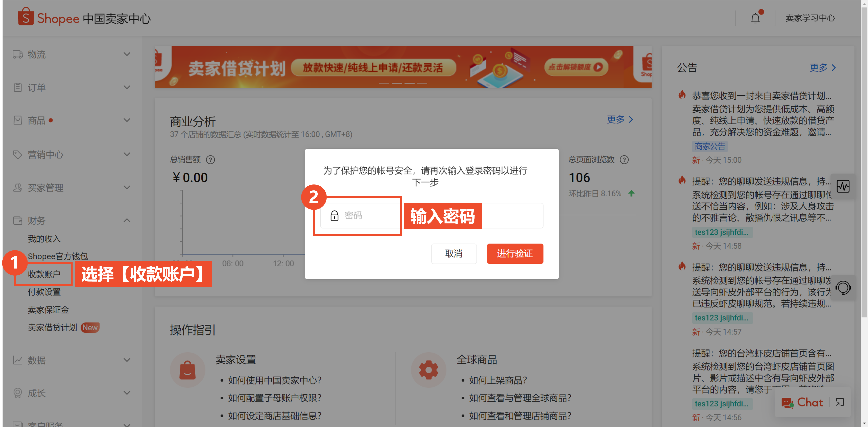868x427 pixels.
Task: Click the lock icon in password field
Action: pyautogui.click(x=334, y=216)
